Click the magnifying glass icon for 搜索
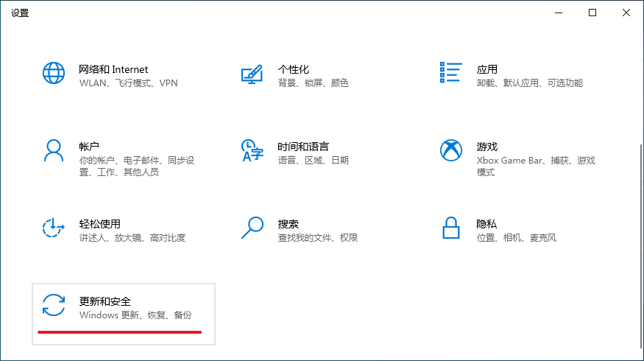 [x=252, y=228]
